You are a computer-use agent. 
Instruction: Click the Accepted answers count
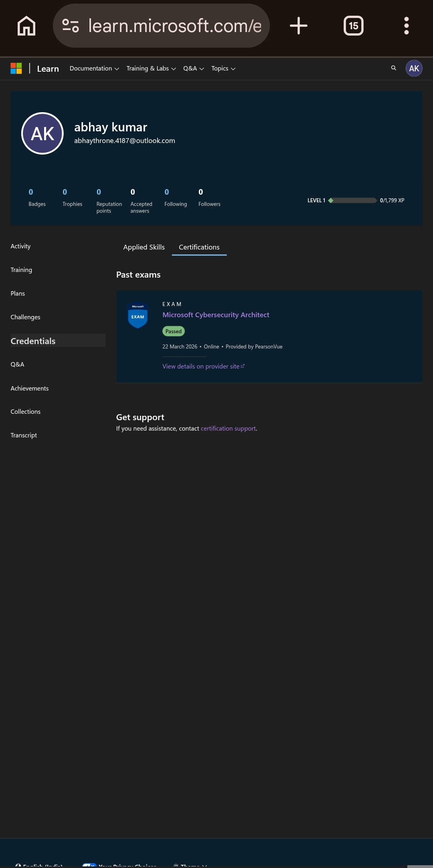click(x=141, y=201)
